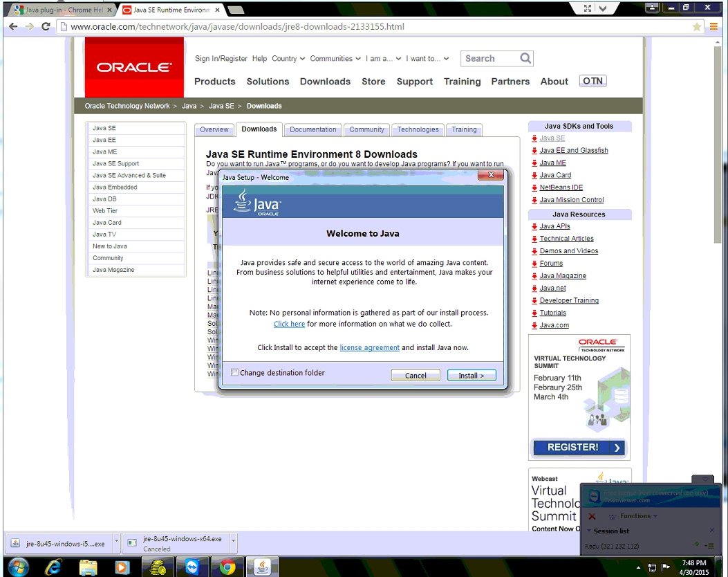Open Java Mission Control link

[x=572, y=200]
